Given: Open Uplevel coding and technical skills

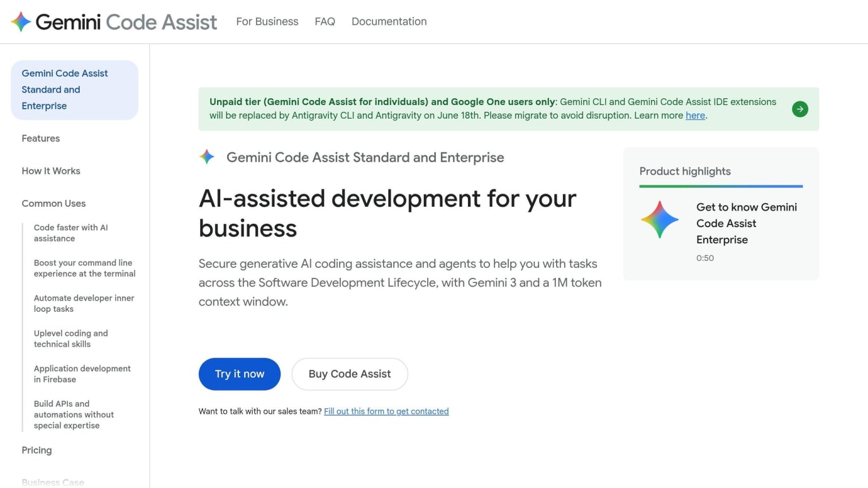Looking at the screenshot, I should pyautogui.click(x=71, y=339).
